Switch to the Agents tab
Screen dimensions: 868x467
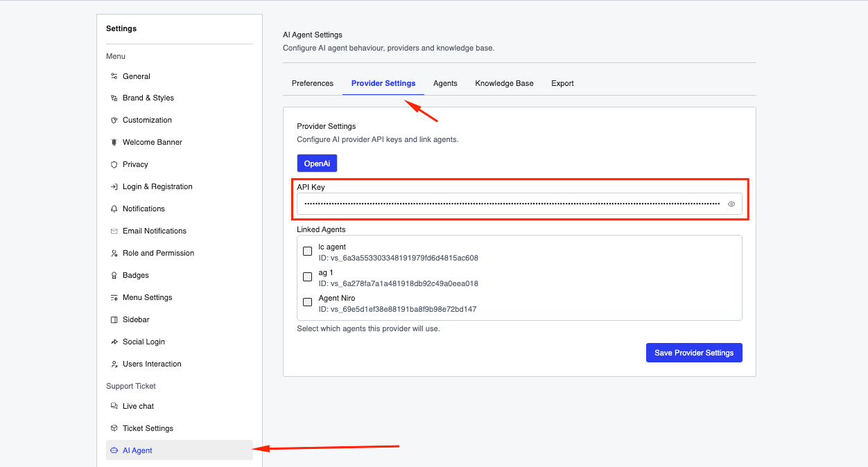[x=445, y=83]
